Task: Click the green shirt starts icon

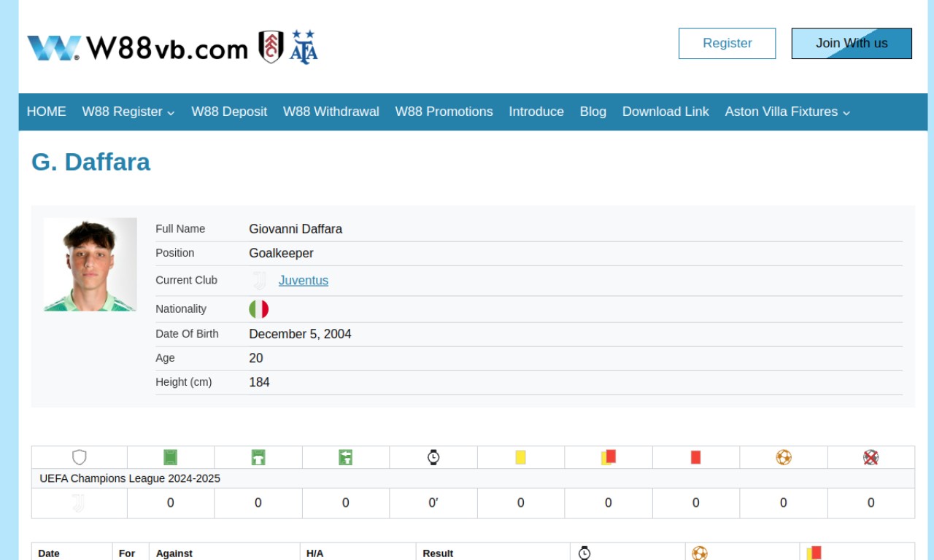Action: pos(258,457)
